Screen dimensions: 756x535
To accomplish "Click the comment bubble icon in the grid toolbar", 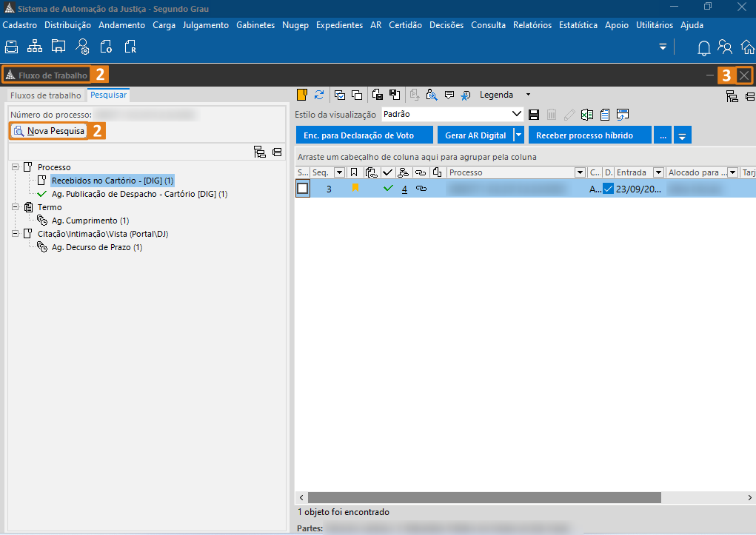I will pos(449,95).
